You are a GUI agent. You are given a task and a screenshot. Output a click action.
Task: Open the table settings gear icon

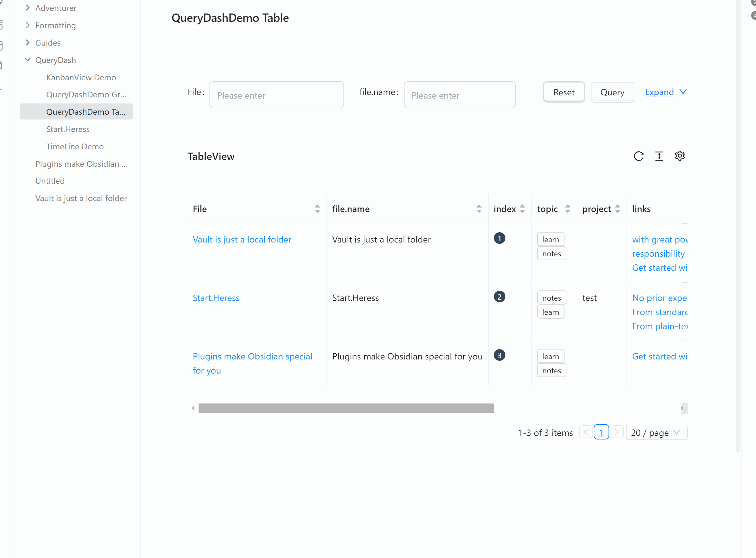680,156
